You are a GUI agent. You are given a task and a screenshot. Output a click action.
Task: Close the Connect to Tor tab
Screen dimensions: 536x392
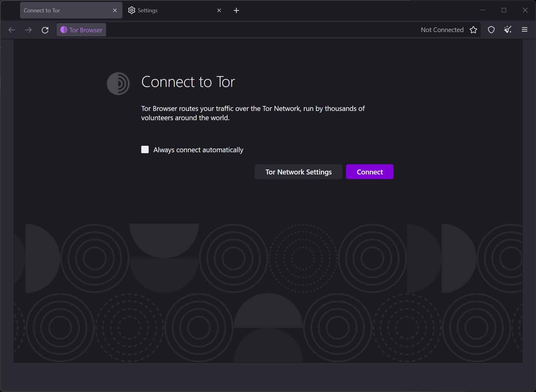pos(115,10)
